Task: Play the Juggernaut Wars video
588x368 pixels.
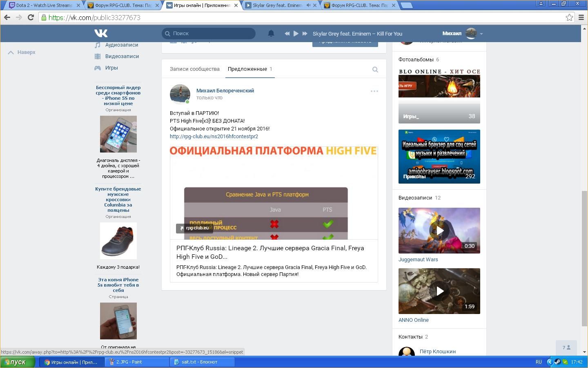Action: click(x=439, y=231)
